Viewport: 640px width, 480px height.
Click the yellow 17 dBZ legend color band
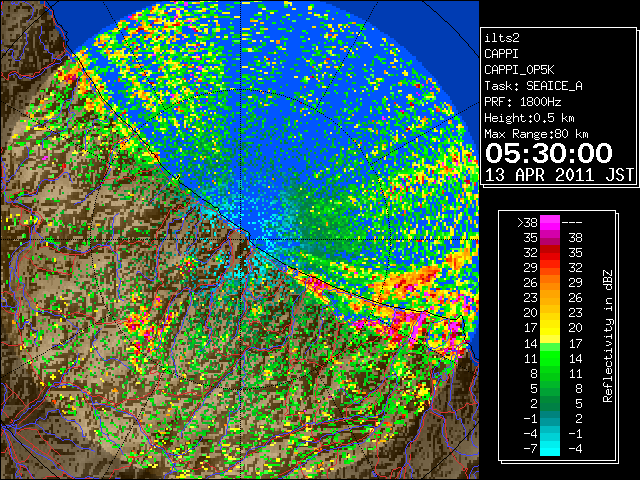550,328
